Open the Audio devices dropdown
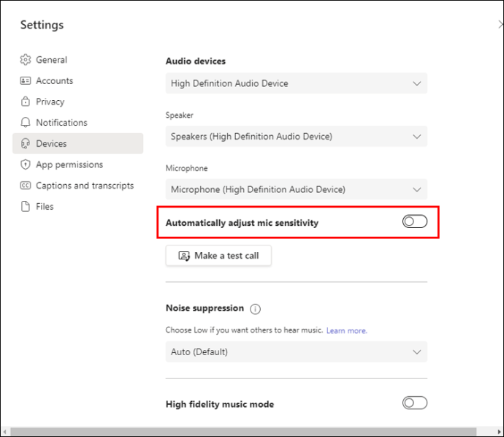This screenshot has height=437, width=504. pyautogui.click(x=297, y=83)
